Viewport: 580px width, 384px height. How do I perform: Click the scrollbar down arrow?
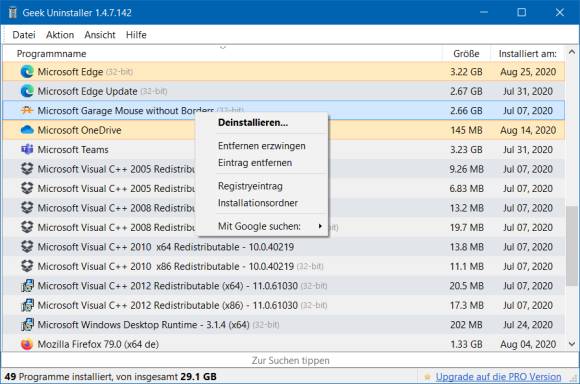click(572, 344)
